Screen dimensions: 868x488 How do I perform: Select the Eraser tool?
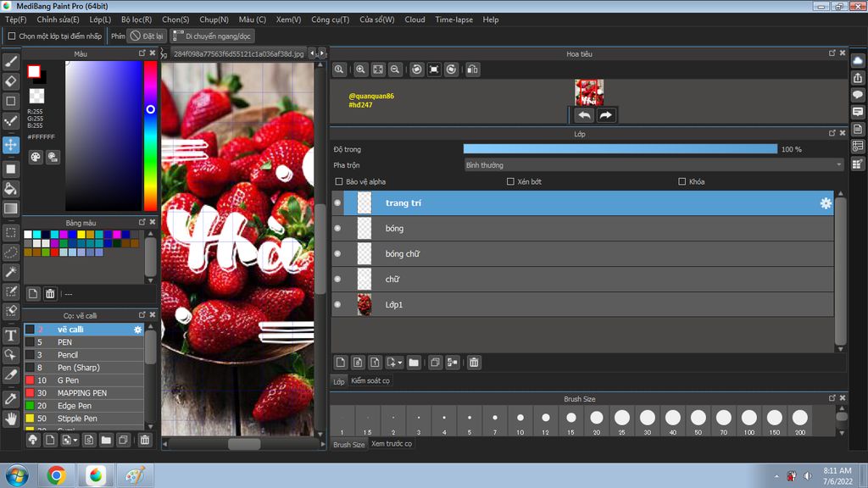pos(10,81)
